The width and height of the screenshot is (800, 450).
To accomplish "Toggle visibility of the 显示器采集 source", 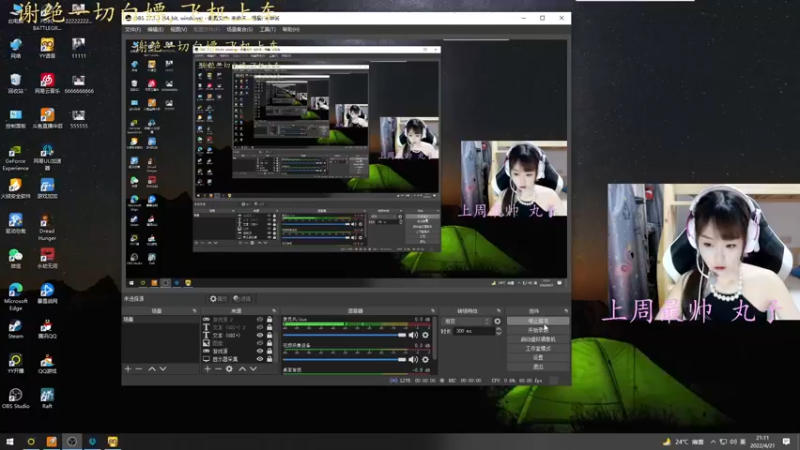I will coord(260,359).
